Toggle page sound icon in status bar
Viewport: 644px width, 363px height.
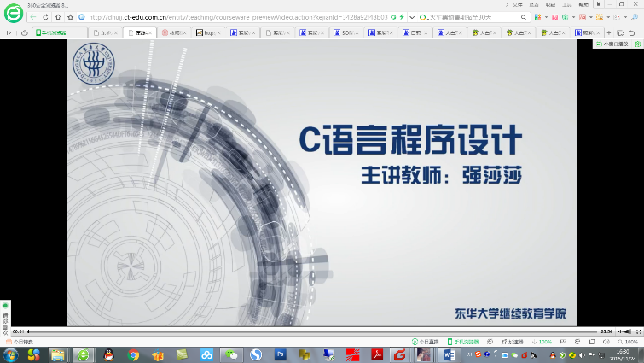click(x=606, y=342)
